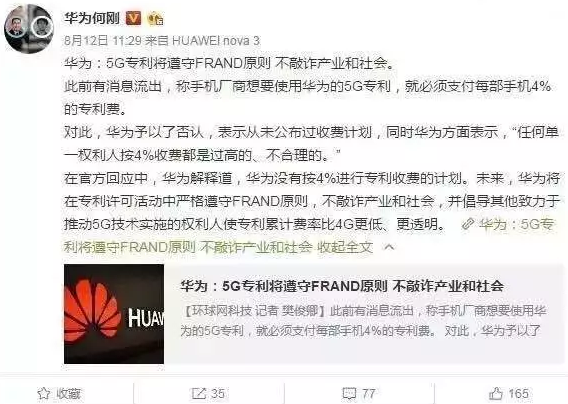Collapse post with 收起全文

345,247
